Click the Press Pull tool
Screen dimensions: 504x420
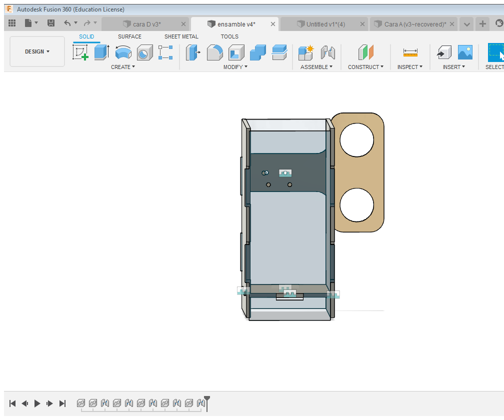tap(193, 52)
